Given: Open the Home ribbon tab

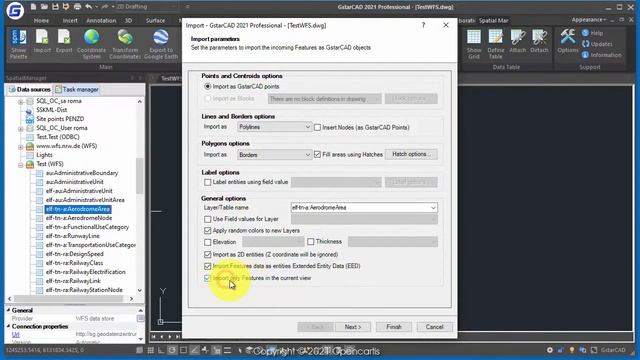Looking at the screenshot, I should 41,20.
